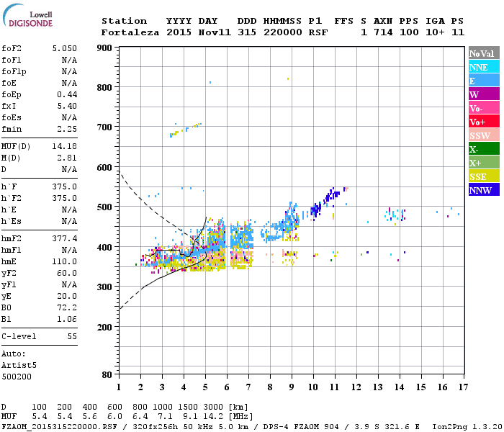Screen dimensions: 504x432
Task: Click the 900 km axis label
Action: pyautogui.click(x=104, y=48)
